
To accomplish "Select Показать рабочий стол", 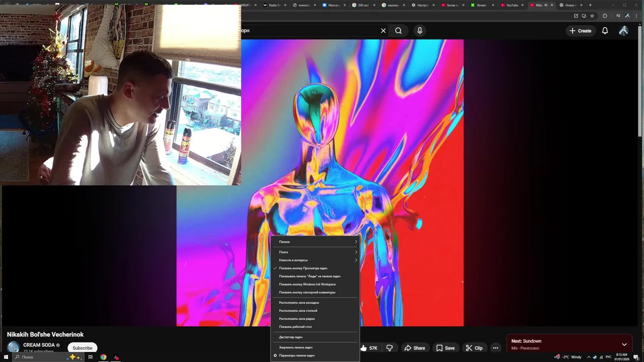I will pyautogui.click(x=315, y=327).
